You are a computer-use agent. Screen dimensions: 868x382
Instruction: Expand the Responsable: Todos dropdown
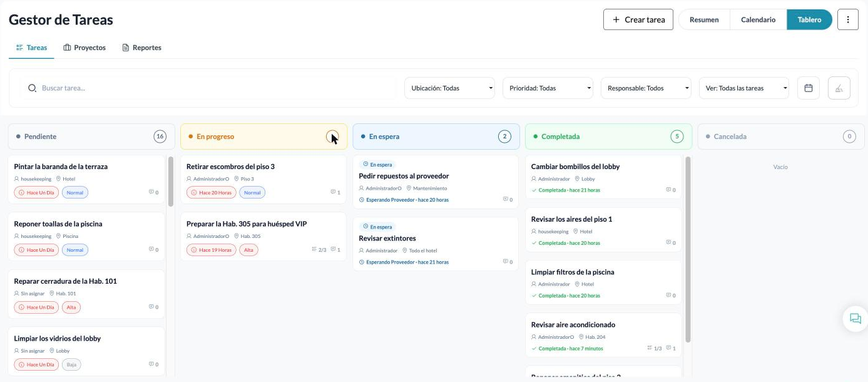click(646, 88)
